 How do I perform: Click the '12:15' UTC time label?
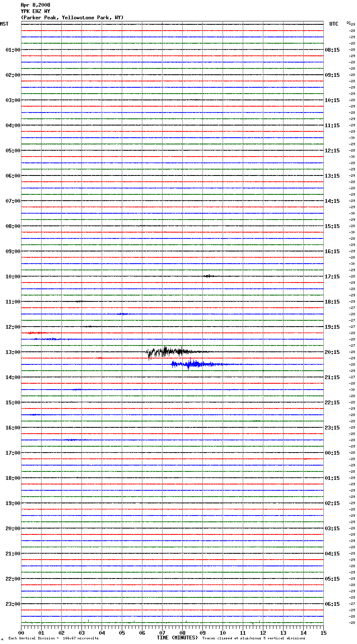coord(332,151)
